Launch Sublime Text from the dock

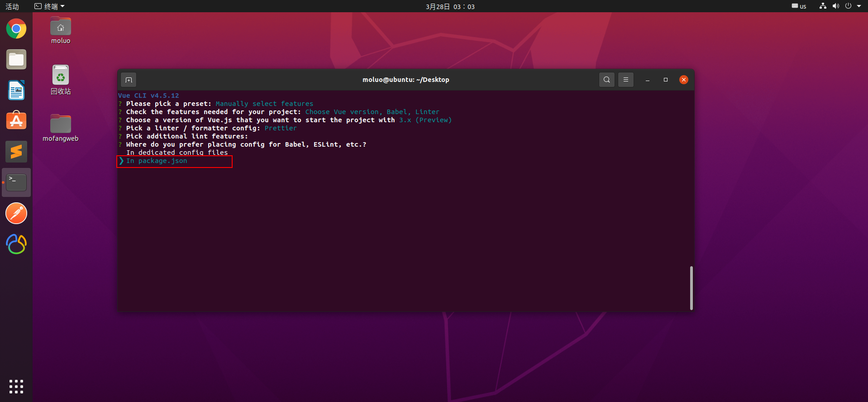16,152
